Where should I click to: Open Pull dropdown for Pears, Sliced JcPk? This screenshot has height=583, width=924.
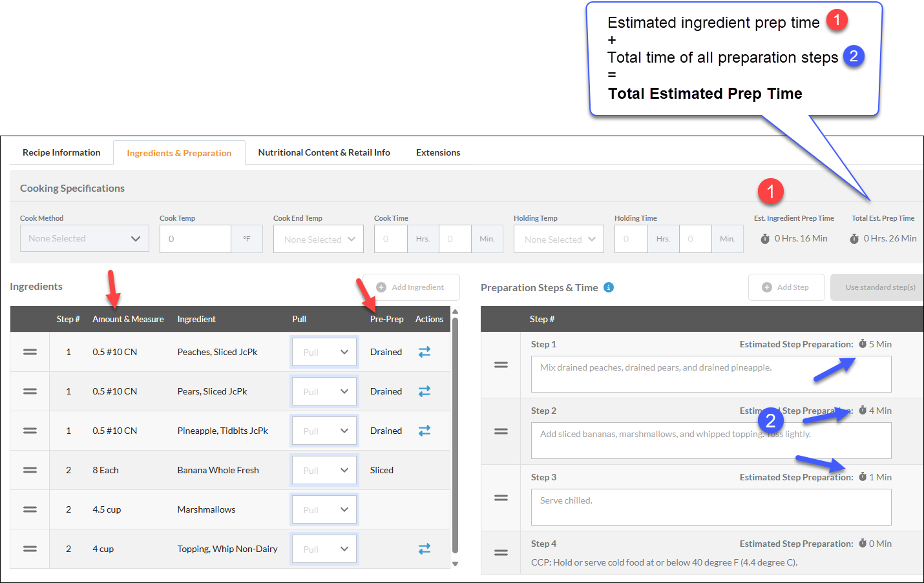tap(324, 391)
